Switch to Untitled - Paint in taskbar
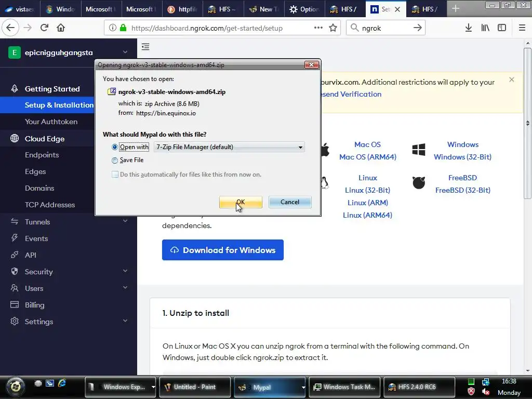 pyautogui.click(x=195, y=387)
